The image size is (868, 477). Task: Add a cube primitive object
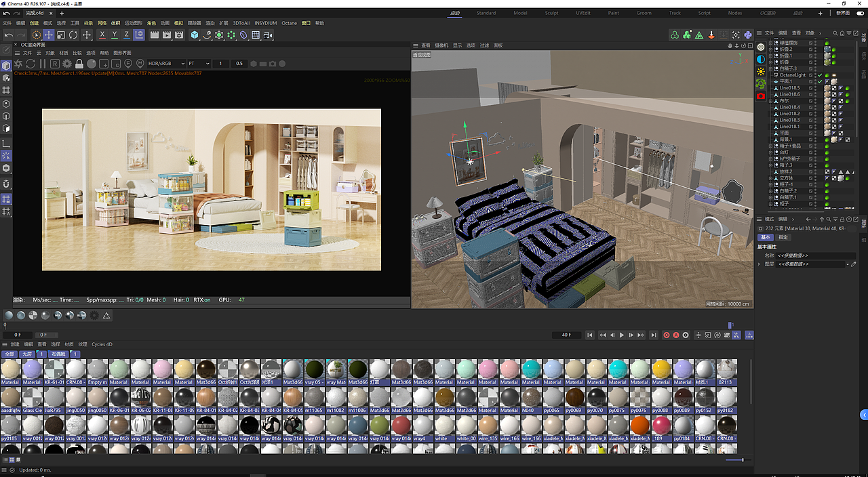point(195,35)
